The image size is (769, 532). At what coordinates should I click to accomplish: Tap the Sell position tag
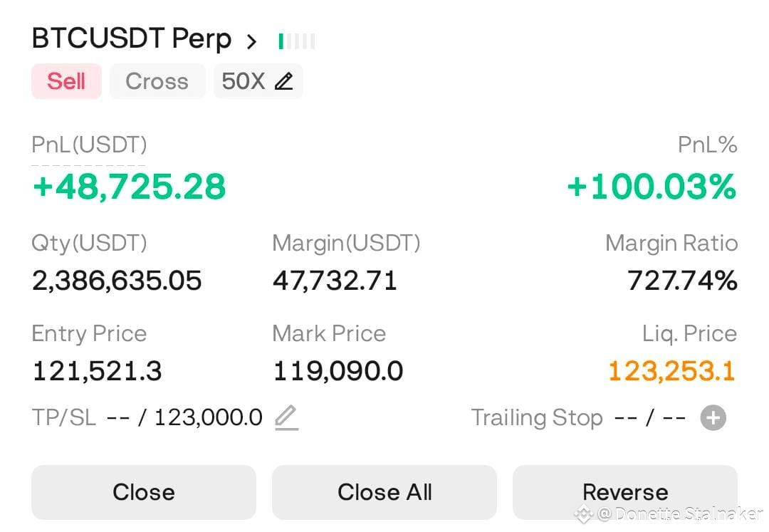click(x=66, y=81)
